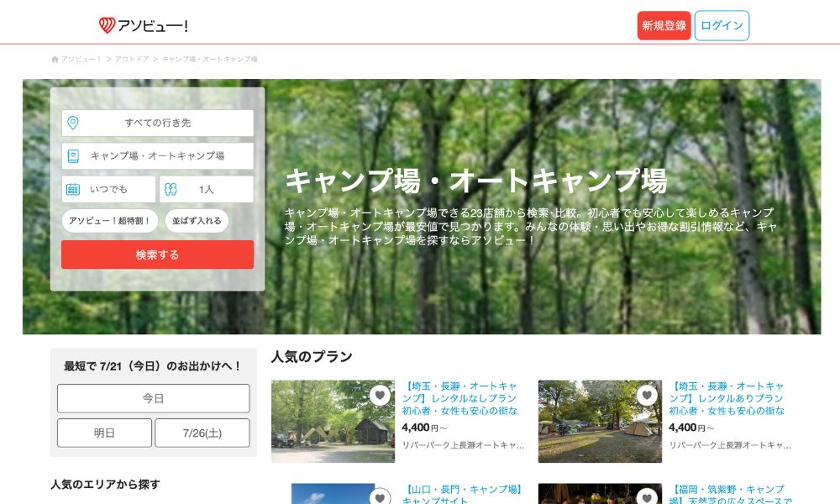The image size is (840, 504).
Task: Open the レンタルなしプラン campsite thumbnail
Action: [332, 422]
